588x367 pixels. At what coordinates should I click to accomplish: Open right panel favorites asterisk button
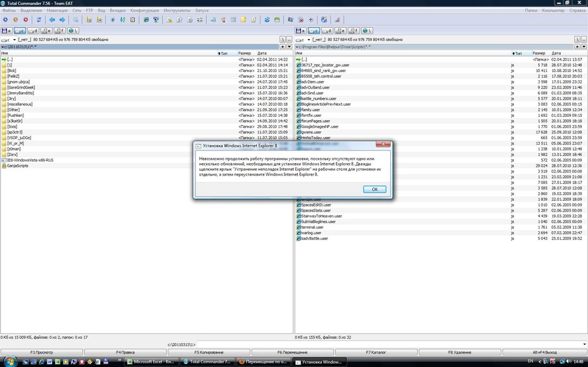pyautogui.click(x=577, y=47)
